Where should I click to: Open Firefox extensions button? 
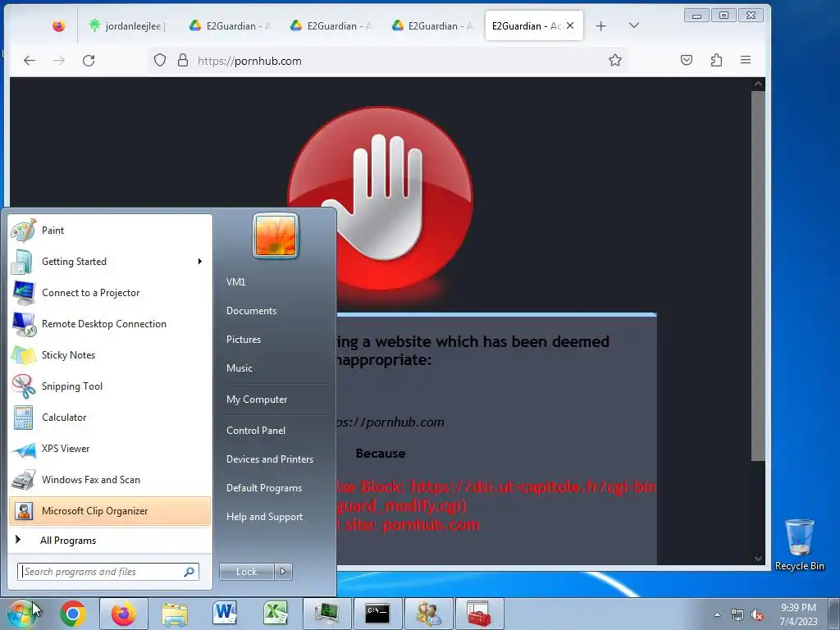pyautogui.click(x=716, y=60)
